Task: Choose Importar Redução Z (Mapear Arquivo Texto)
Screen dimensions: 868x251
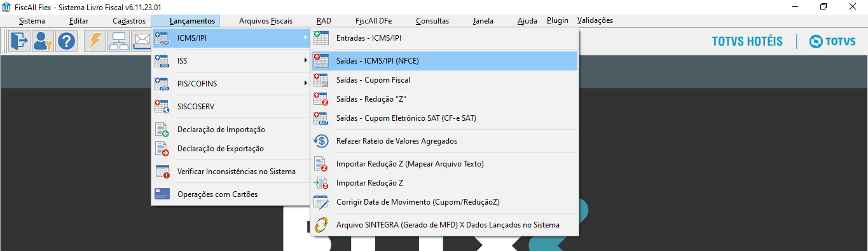Action: [444, 164]
